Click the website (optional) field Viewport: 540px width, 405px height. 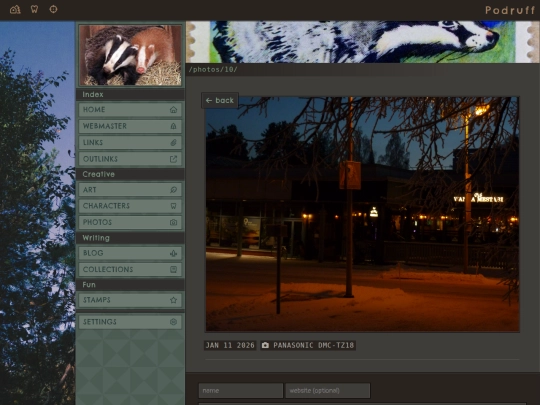point(328,391)
